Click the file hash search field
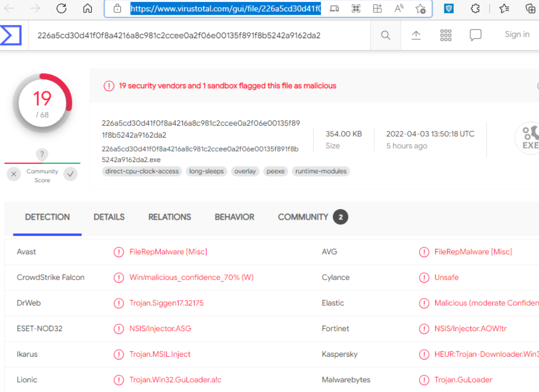 (x=200, y=35)
